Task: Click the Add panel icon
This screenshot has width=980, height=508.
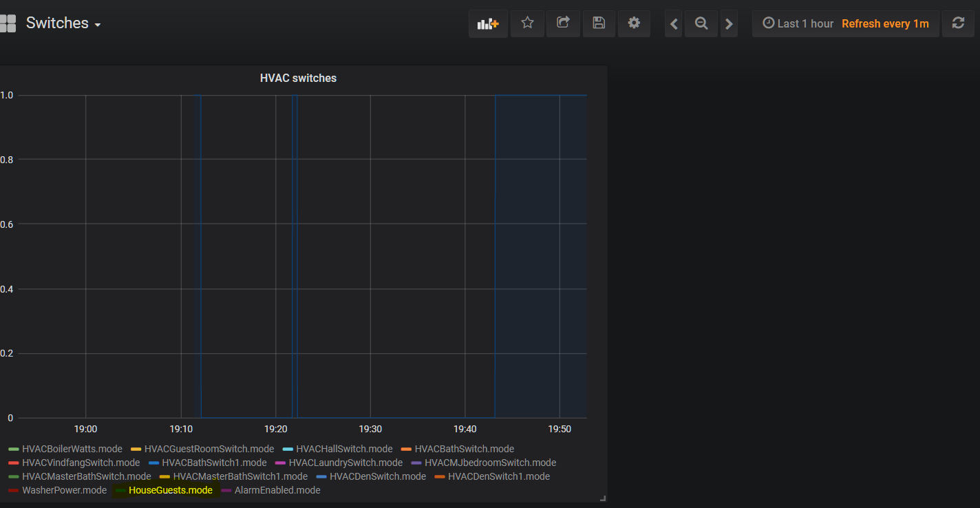Action: coord(488,23)
